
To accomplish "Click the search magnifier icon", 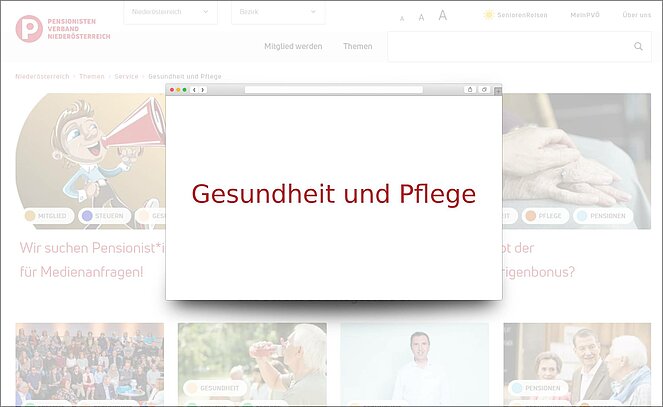I will pyautogui.click(x=638, y=46).
